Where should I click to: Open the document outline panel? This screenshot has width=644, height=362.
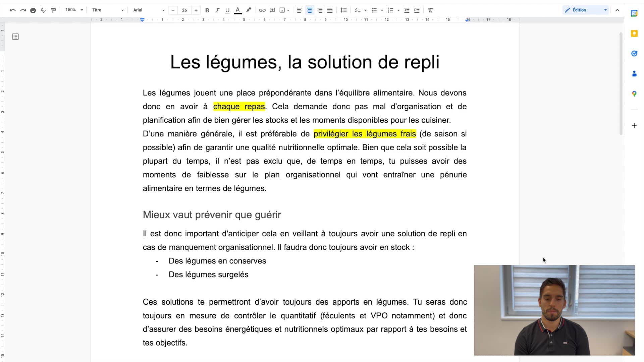(x=15, y=37)
